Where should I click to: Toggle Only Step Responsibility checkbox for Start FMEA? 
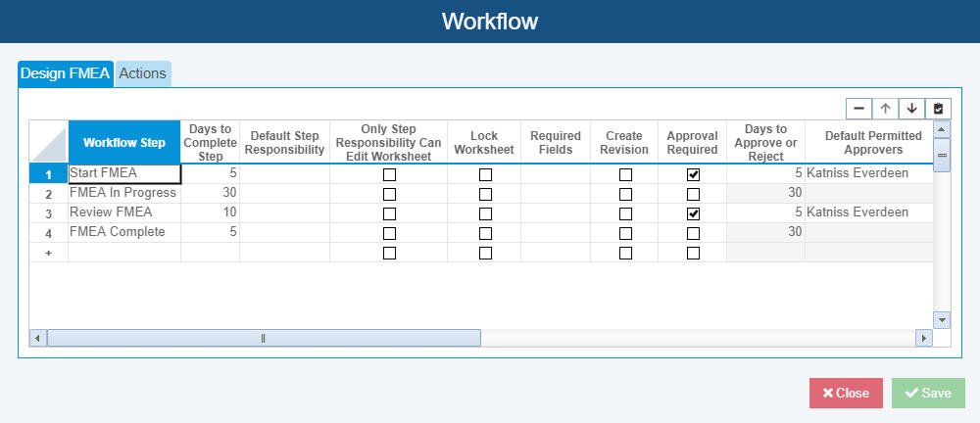click(389, 175)
